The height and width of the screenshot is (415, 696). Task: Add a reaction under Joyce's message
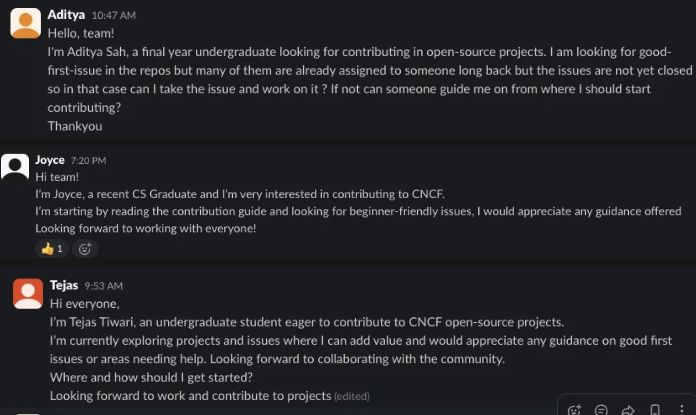[85, 249]
